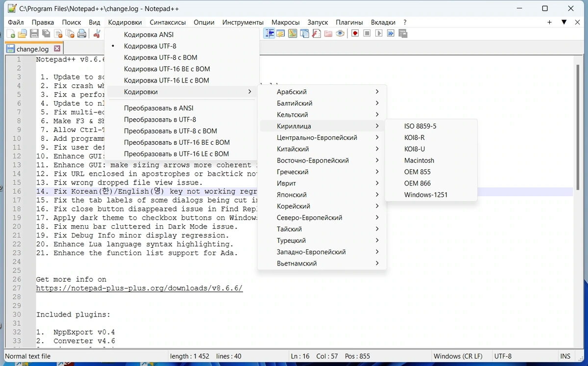The image size is (588, 366).
Task: Toggle the indent guide toolbar icon
Action: [x=269, y=34]
